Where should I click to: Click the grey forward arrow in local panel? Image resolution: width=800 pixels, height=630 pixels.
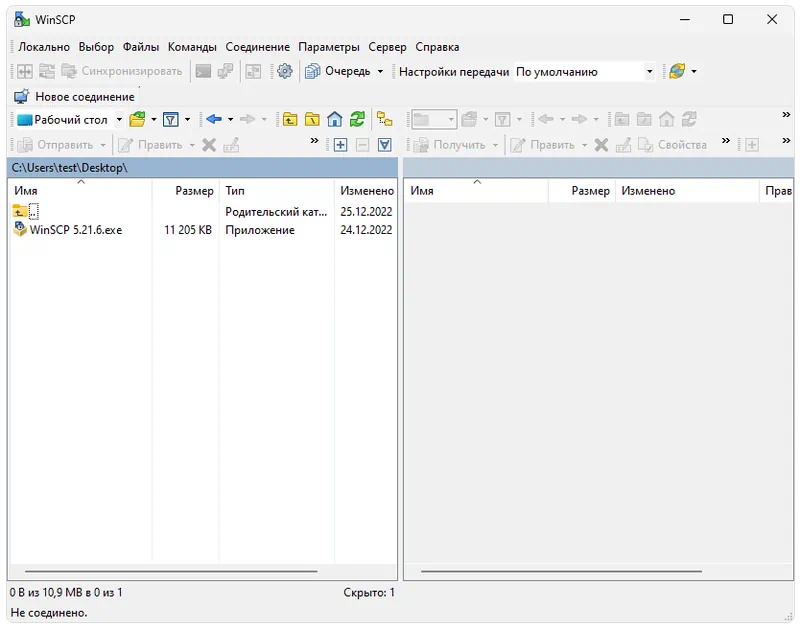point(247,119)
